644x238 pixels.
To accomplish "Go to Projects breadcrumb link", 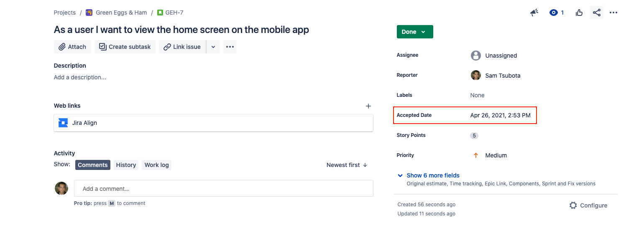I will [65, 13].
